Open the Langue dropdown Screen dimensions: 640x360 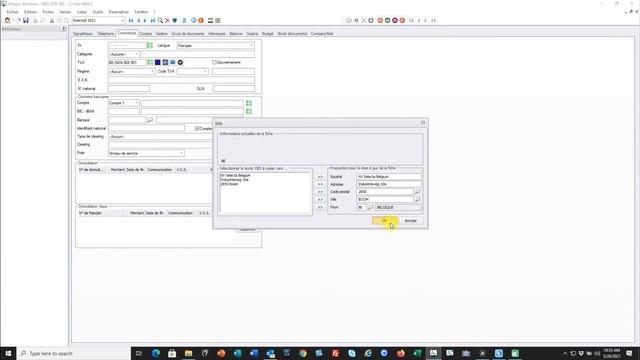pyautogui.click(x=251, y=45)
